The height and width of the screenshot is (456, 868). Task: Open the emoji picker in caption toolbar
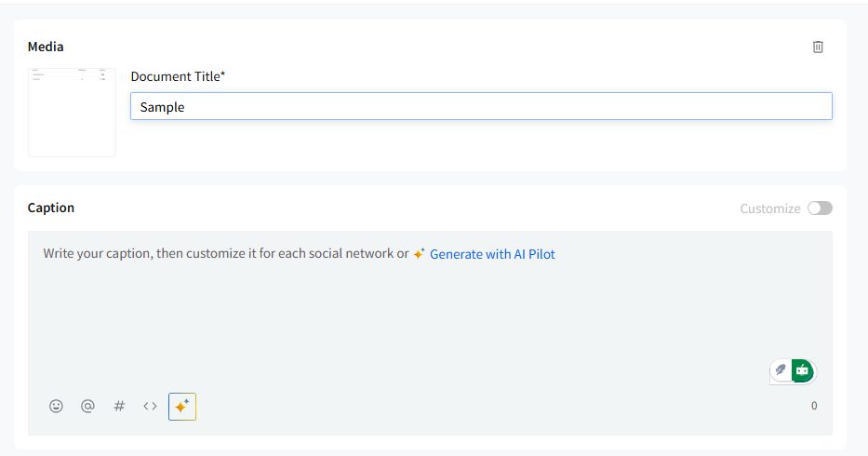pyautogui.click(x=56, y=406)
